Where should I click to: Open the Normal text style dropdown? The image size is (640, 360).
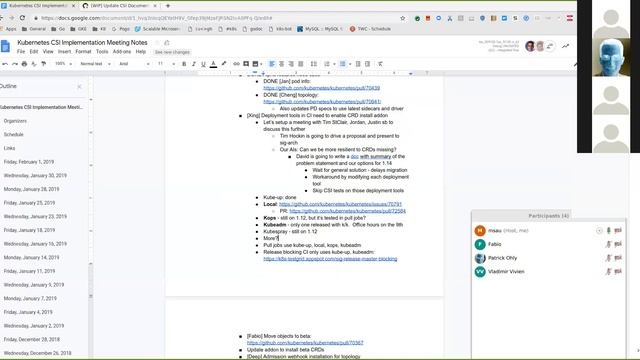95,64
